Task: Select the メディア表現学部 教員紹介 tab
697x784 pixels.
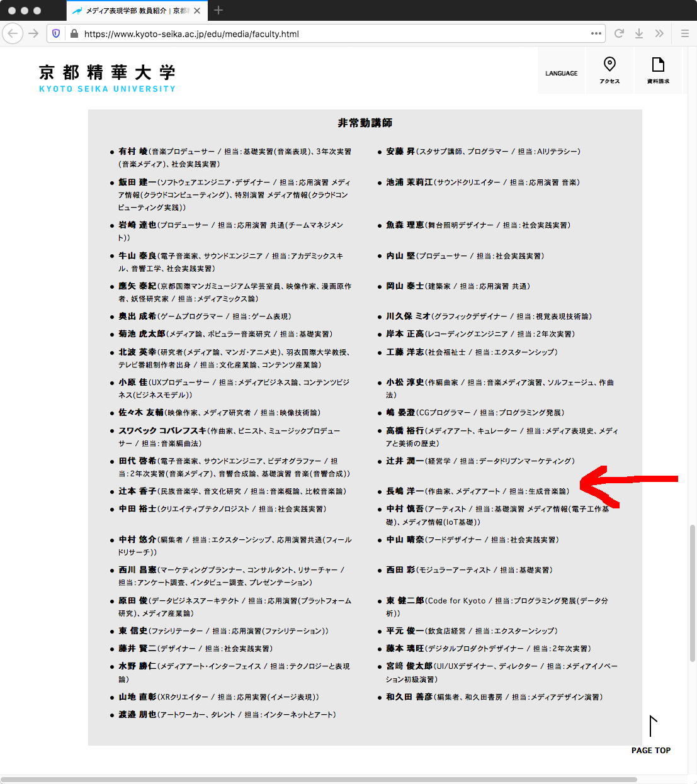Action: point(136,11)
